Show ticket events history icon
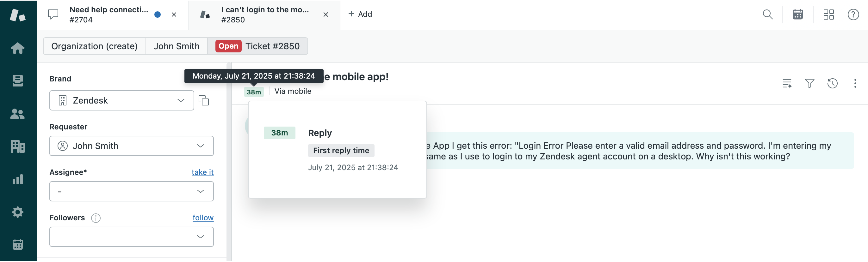Viewport: 868px width, 262px height. point(832,83)
